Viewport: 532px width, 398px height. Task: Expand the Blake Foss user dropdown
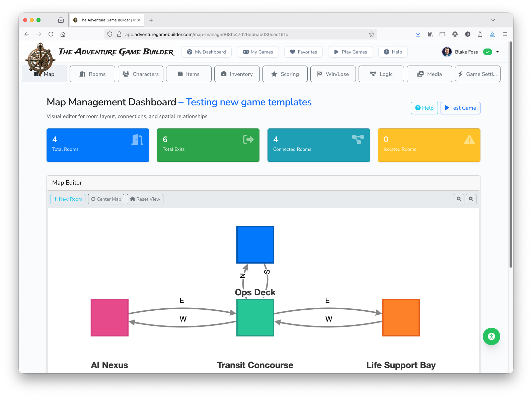pos(498,52)
